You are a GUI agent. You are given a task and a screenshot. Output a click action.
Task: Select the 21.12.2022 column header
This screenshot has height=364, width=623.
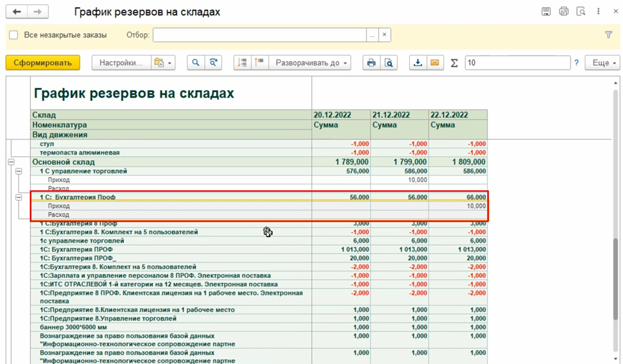click(399, 115)
